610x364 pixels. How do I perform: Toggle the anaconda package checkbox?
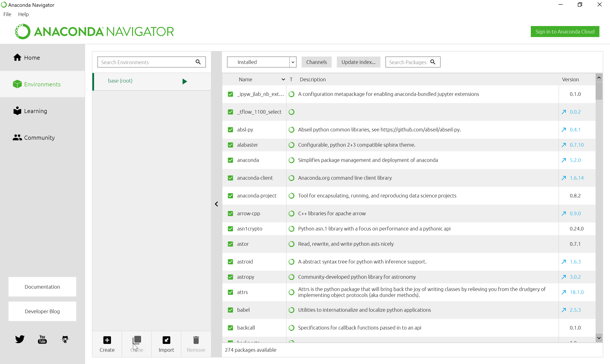pyautogui.click(x=230, y=160)
